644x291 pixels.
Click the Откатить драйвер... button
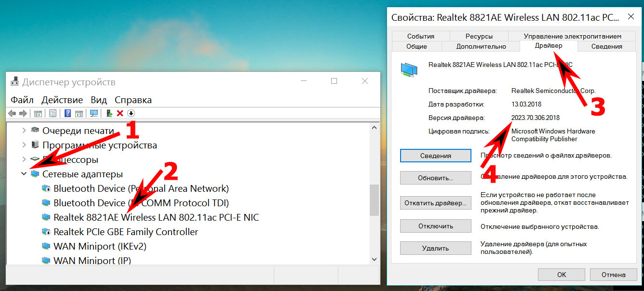click(x=436, y=203)
